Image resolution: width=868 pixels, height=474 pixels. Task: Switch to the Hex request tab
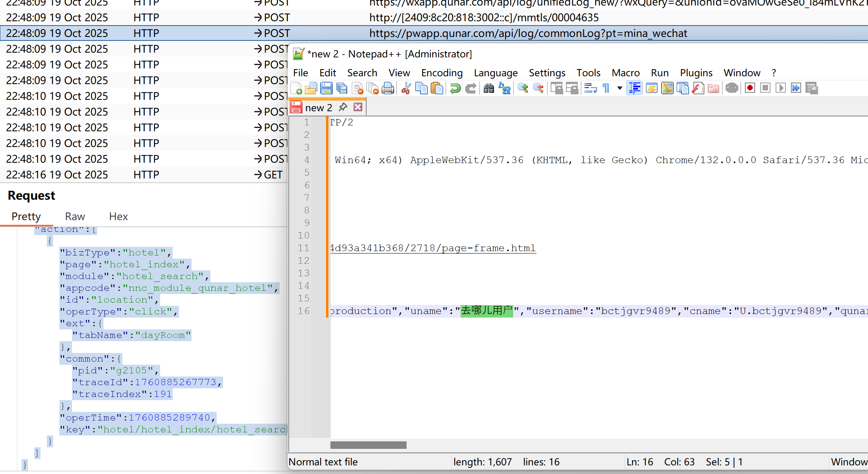118,217
